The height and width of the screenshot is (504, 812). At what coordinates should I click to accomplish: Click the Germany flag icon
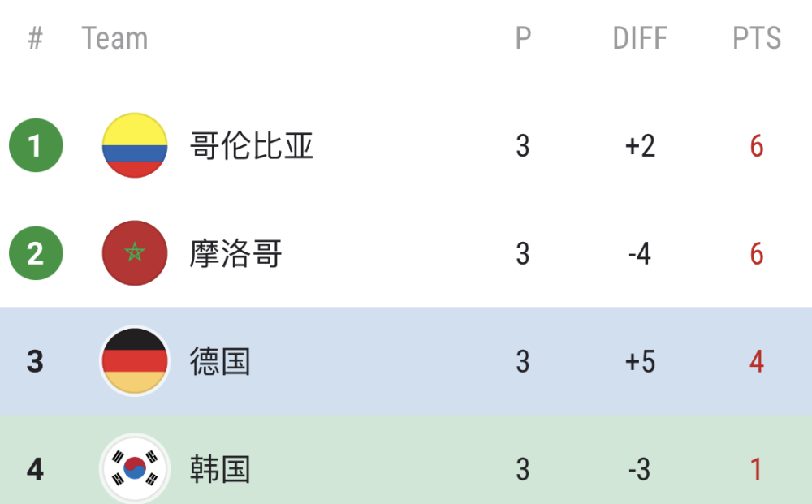tap(135, 361)
